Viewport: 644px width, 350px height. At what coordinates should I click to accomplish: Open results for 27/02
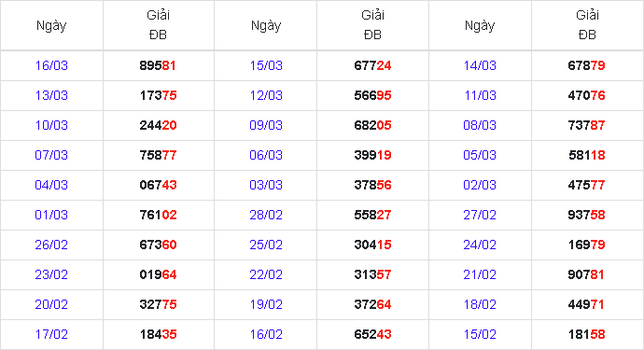(x=480, y=215)
